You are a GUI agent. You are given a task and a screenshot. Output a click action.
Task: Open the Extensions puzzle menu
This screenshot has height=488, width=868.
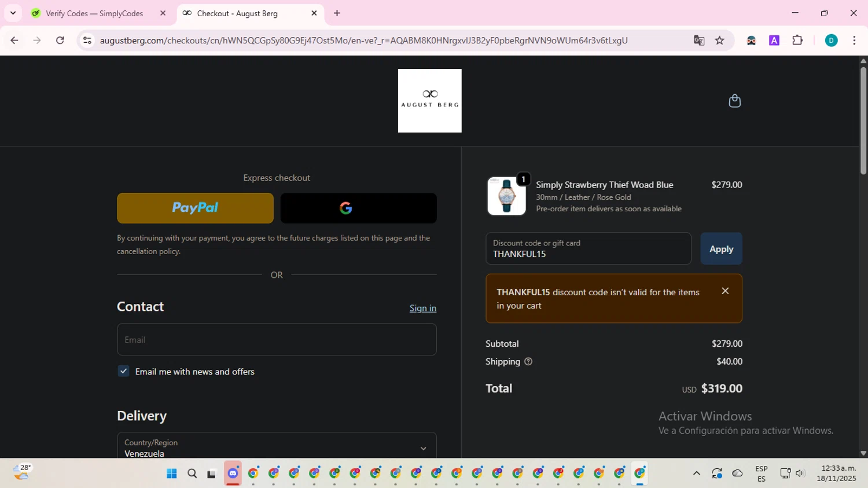point(797,41)
